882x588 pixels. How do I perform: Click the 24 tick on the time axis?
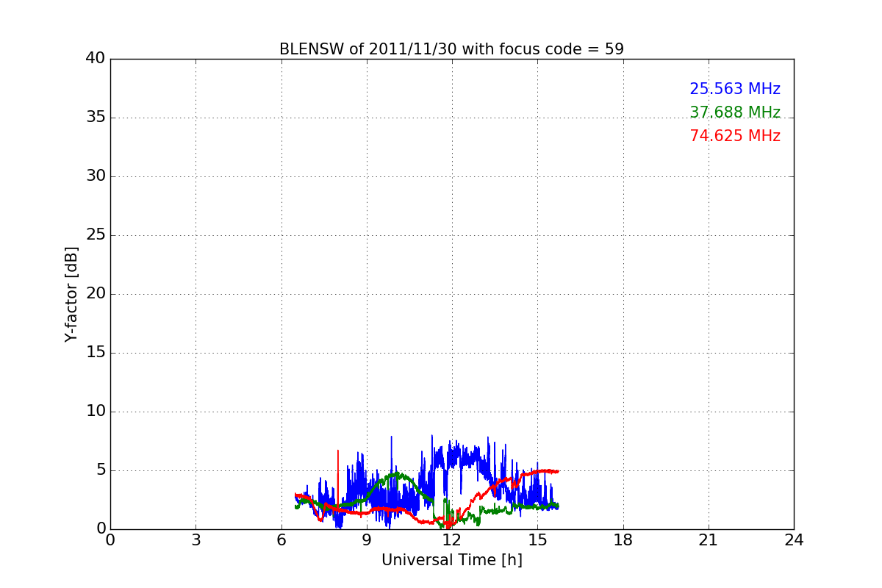click(794, 540)
